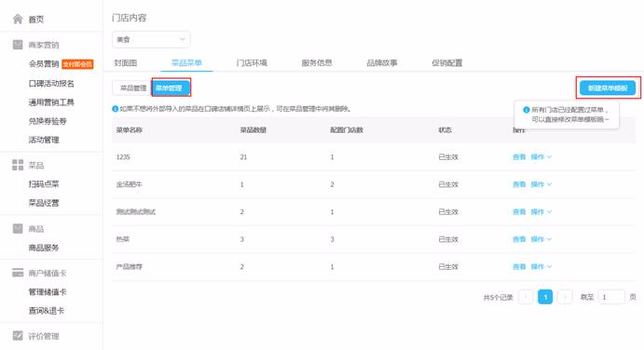Switch to the 封面图 tab

coord(125,62)
